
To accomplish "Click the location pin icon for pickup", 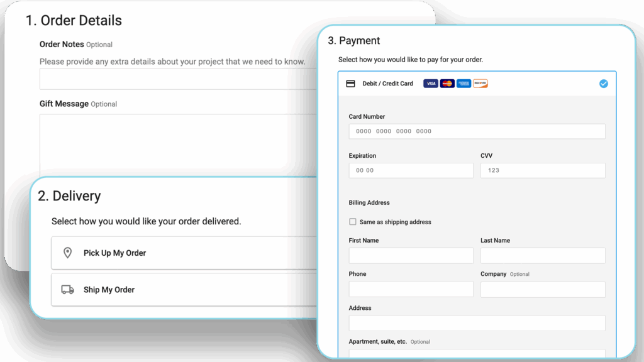I will point(67,253).
